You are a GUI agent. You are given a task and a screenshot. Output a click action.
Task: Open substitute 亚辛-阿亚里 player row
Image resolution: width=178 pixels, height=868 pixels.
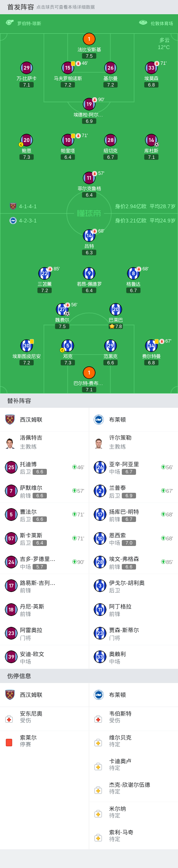tap(133, 467)
